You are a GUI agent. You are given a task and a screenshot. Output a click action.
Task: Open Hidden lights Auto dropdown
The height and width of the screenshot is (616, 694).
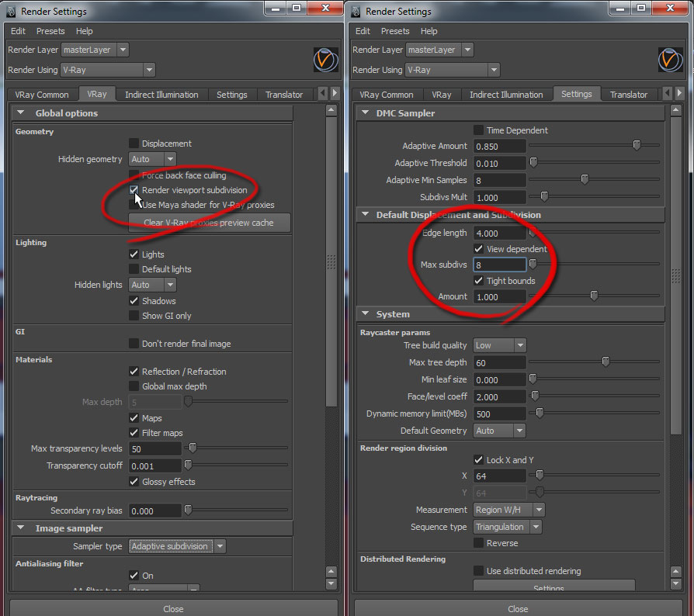pos(152,285)
